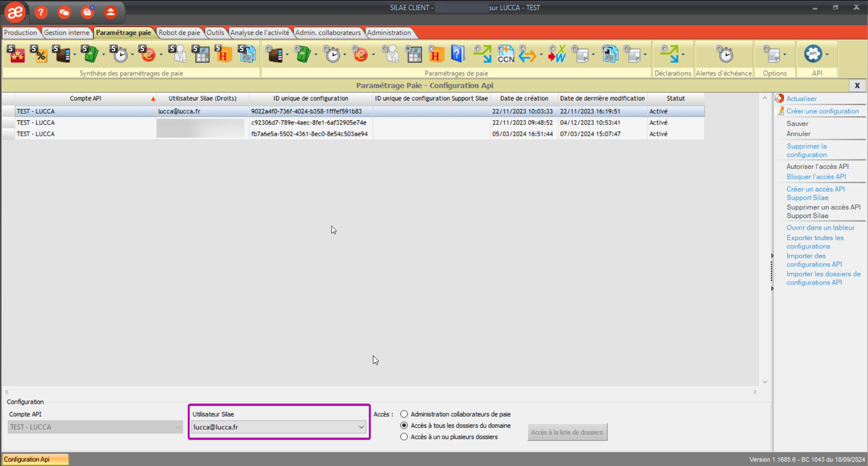The height and width of the screenshot is (466, 868).
Task: Click the S-badged wallet icon in Synthèse group
Action: click(x=61, y=54)
